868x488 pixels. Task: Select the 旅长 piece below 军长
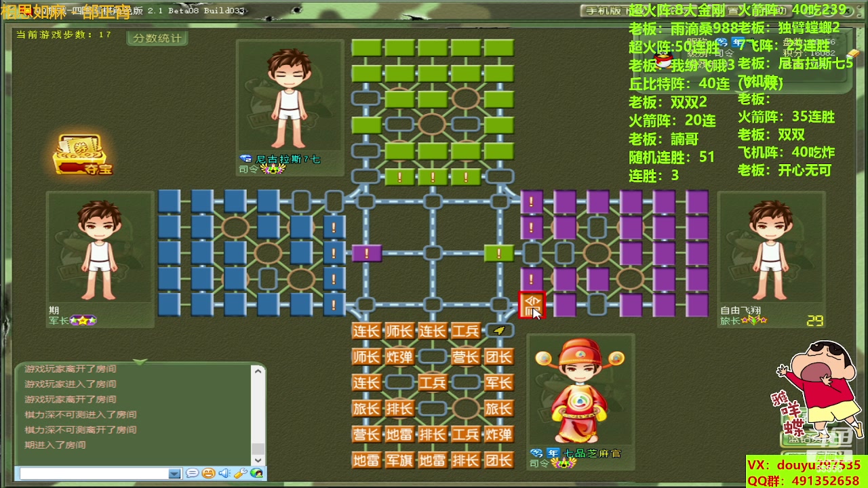coord(498,409)
